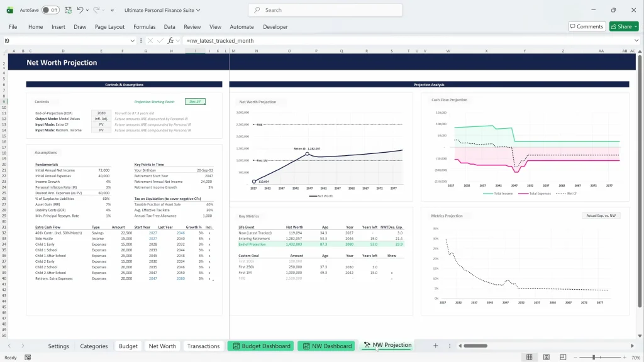Screen dimensions: 644x362
Task: Open the Share button dropdown
Action: click(635, 26)
